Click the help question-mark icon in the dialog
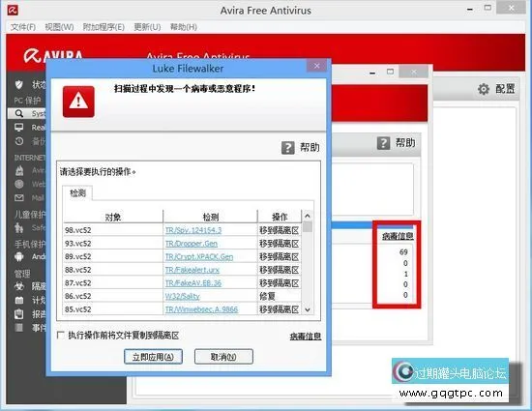This screenshot has width=532, height=411. (287, 148)
